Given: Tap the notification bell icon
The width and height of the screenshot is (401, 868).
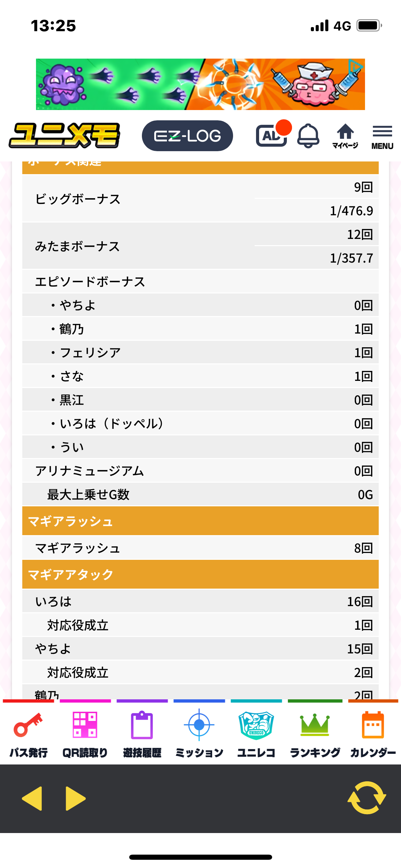Looking at the screenshot, I should coord(308,136).
